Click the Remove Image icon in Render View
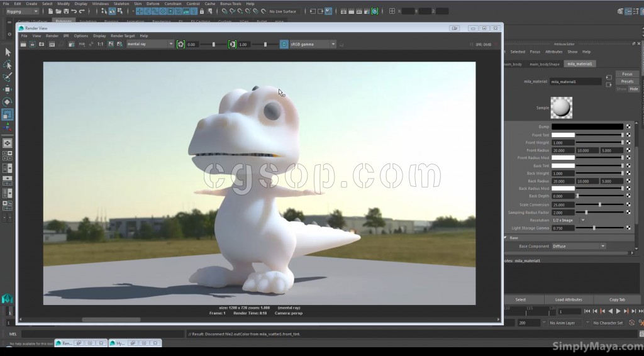 click(119, 44)
